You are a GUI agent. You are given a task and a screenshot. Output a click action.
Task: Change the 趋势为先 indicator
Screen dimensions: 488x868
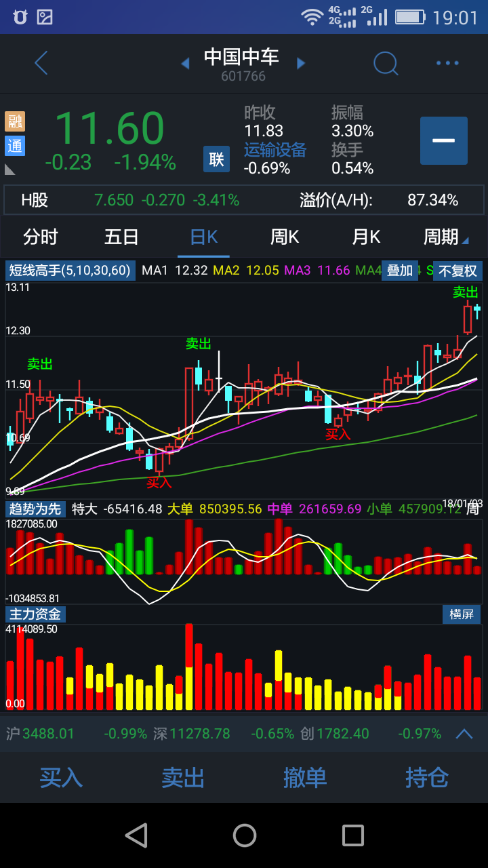(x=35, y=509)
